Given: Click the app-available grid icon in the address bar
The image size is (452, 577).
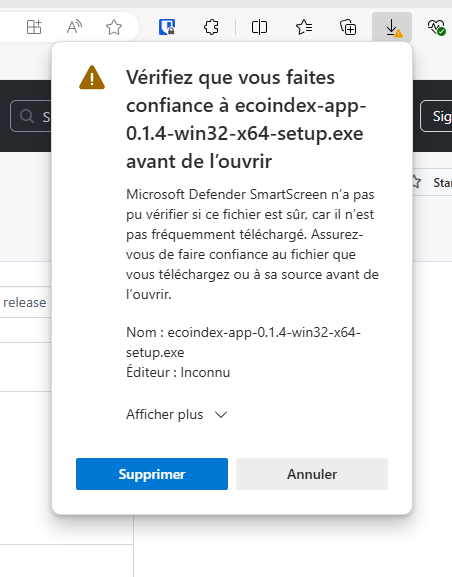Looking at the screenshot, I should [x=34, y=27].
